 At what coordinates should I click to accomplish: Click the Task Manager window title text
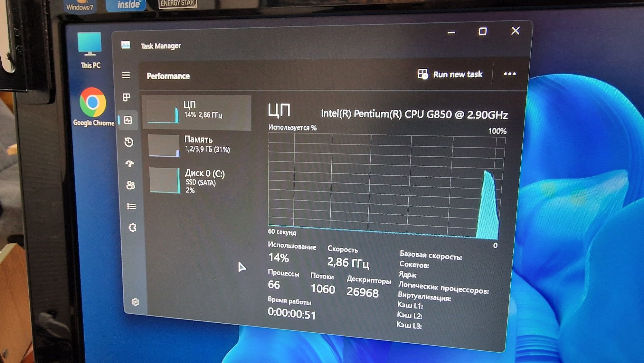click(161, 46)
